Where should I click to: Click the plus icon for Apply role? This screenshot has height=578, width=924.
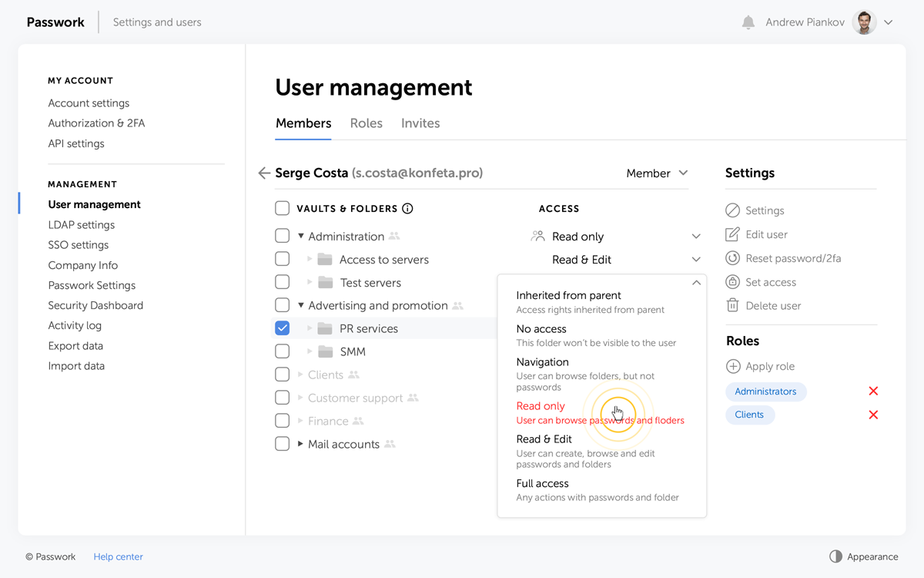pos(733,367)
